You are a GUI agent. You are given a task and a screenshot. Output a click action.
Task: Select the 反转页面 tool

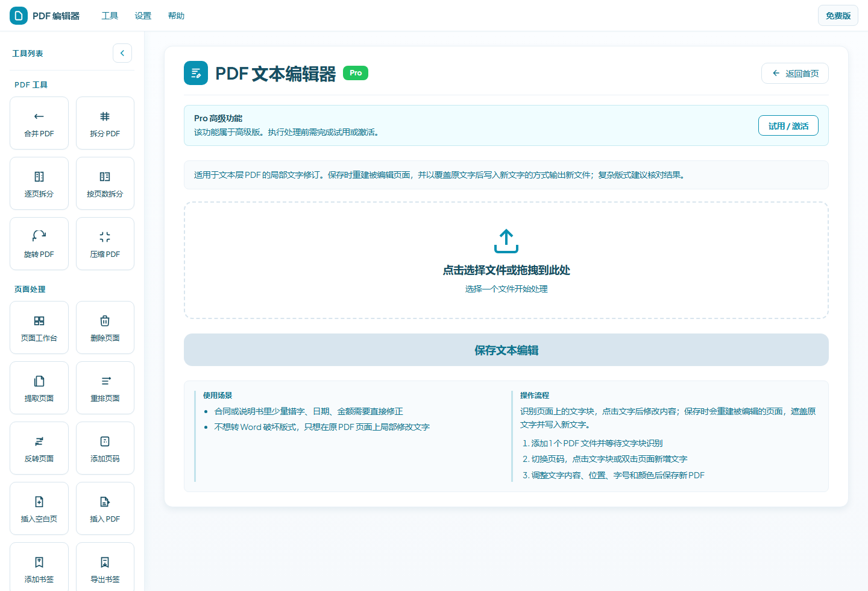coord(39,448)
